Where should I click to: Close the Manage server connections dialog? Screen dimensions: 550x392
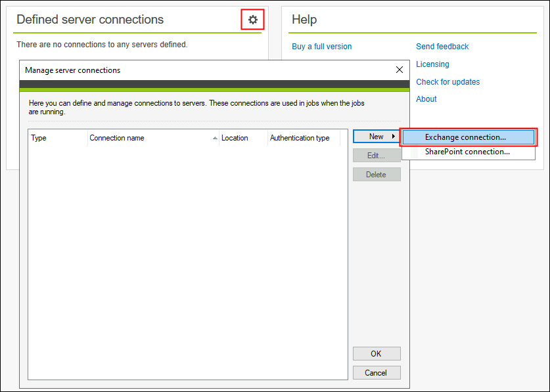(399, 70)
